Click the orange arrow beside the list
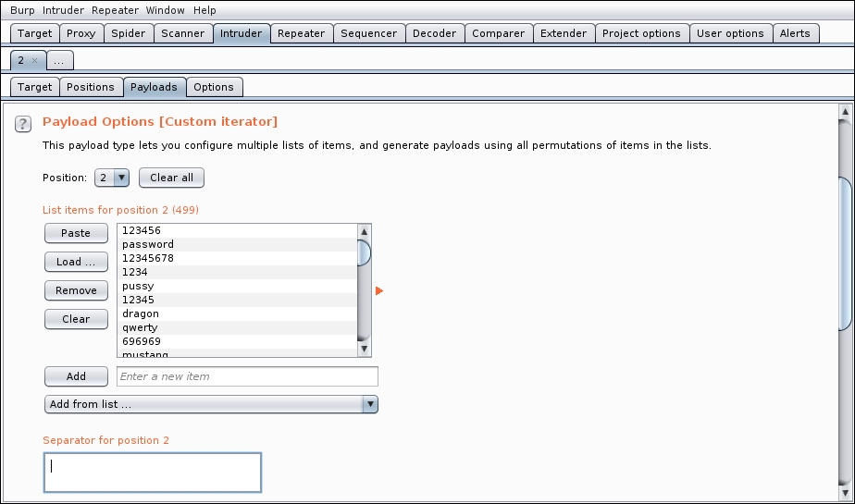 (x=379, y=291)
